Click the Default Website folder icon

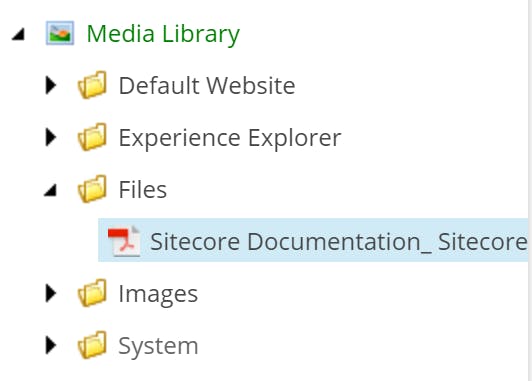pos(92,85)
